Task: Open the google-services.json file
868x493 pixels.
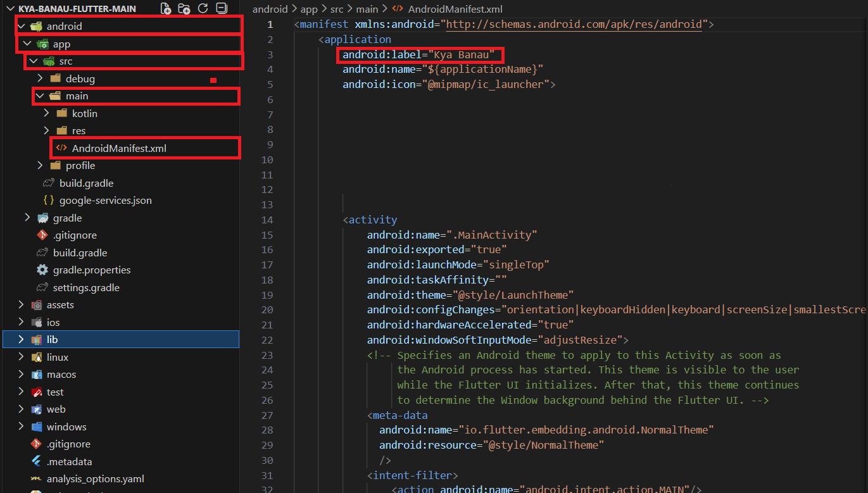Action: [x=105, y=201]
